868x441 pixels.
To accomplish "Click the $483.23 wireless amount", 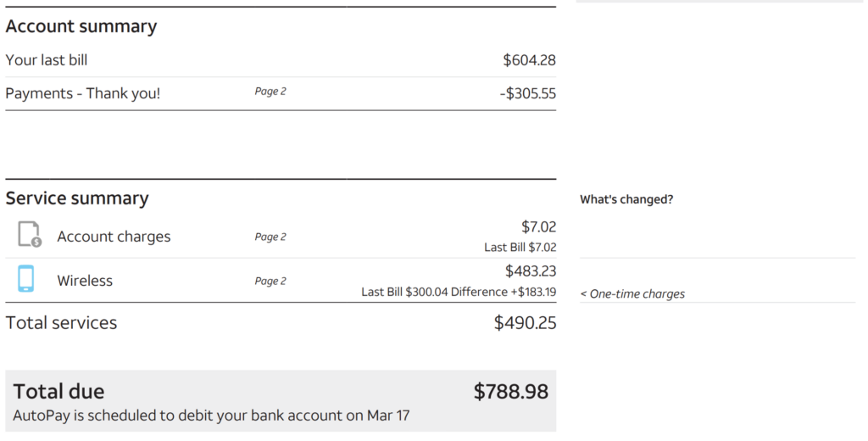I will pyautogui.click(x=531, y=271).
